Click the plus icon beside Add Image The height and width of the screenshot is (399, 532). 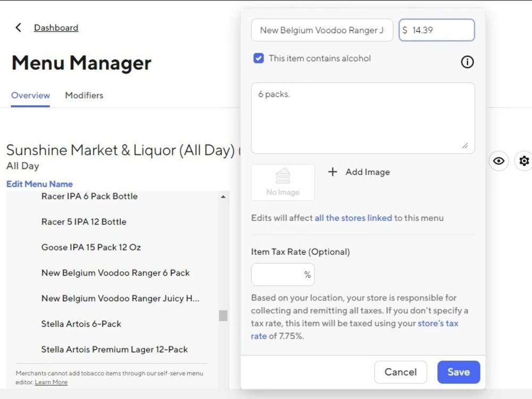point(332,172)
